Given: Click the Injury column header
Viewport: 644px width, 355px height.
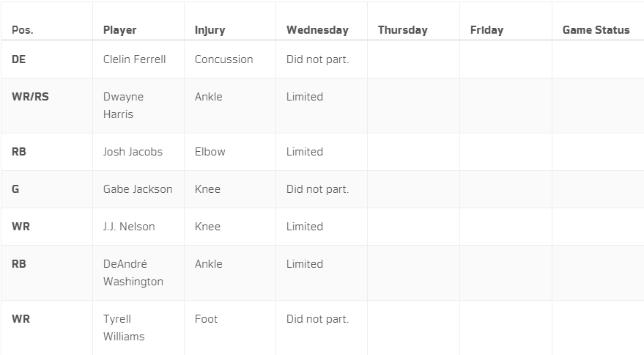Looking at the screenshot, I should (x=210, y=30).
